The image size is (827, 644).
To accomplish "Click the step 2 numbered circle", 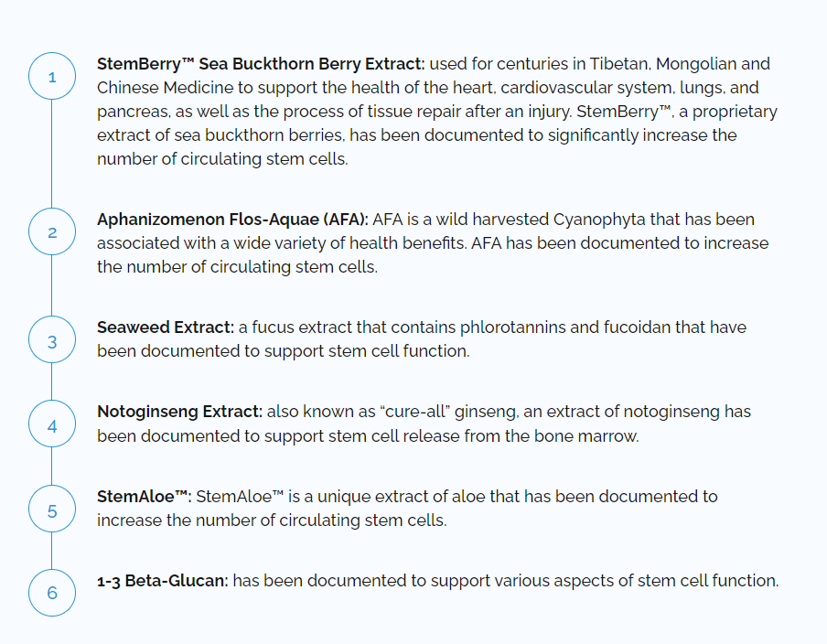I will pos(52,232).
